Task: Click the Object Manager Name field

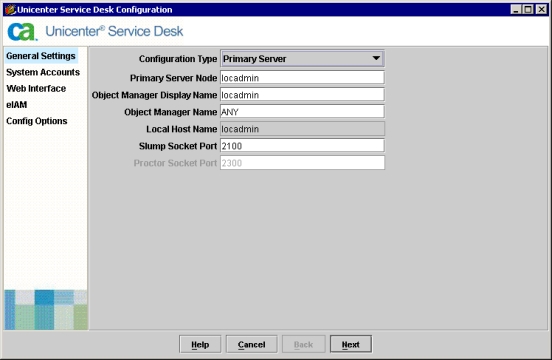Action: click(302, 112)
